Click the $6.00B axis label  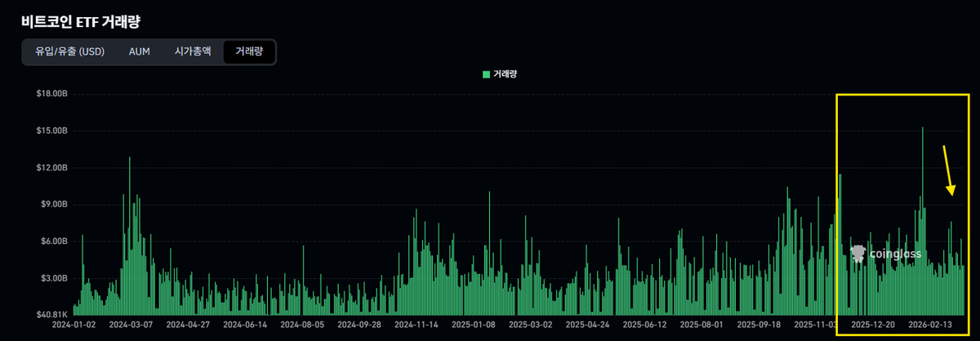tap(53, 241)
